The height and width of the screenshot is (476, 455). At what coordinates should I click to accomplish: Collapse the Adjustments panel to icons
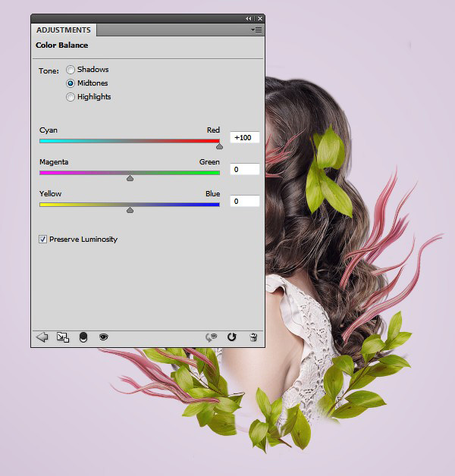point(249,18)
